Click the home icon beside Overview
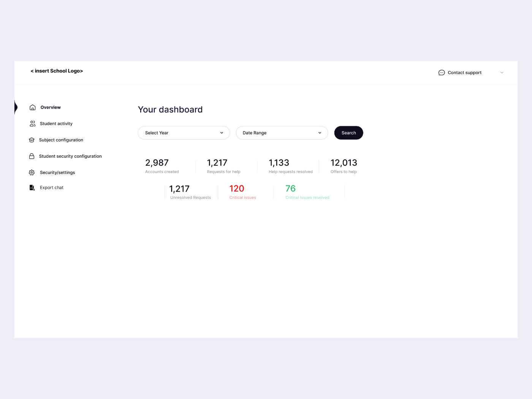 point(32,107)
